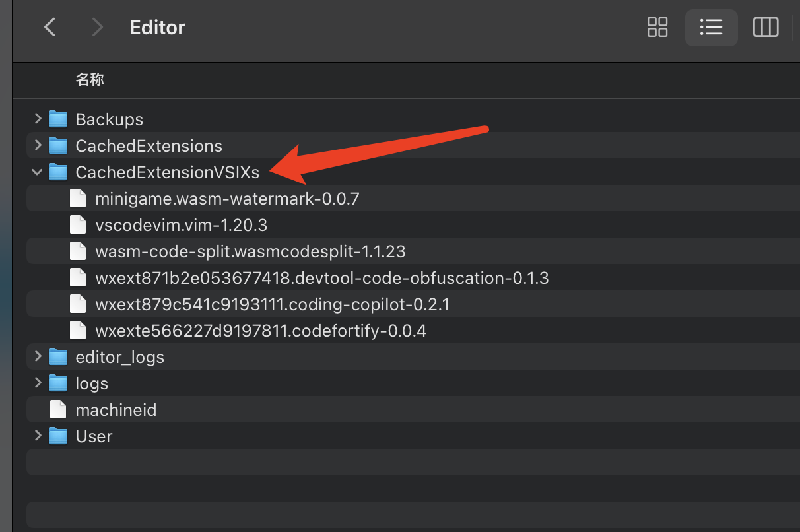Click the Backups folder icon
Viewport: 800px width, 532px height.
point(59,119)
